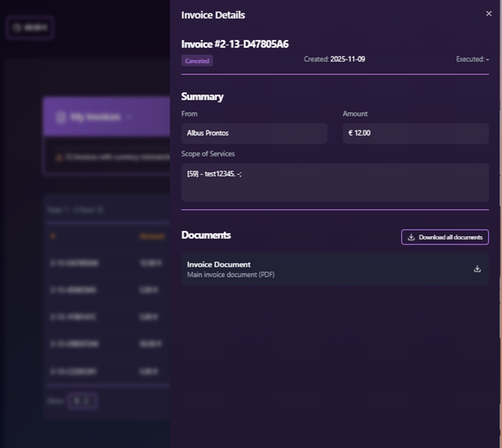
Task: Open the Show rows-per-page dropdown
Action: coord(82,401)
